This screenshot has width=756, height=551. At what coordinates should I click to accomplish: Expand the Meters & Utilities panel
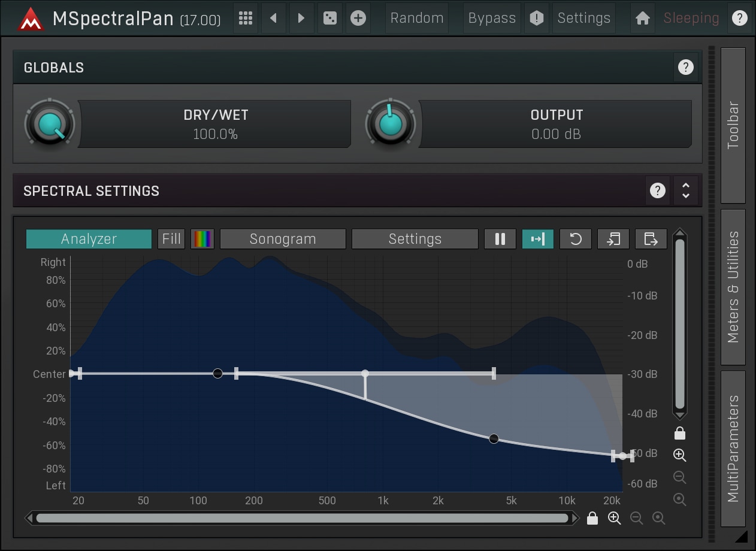click(x=733, y=287)
